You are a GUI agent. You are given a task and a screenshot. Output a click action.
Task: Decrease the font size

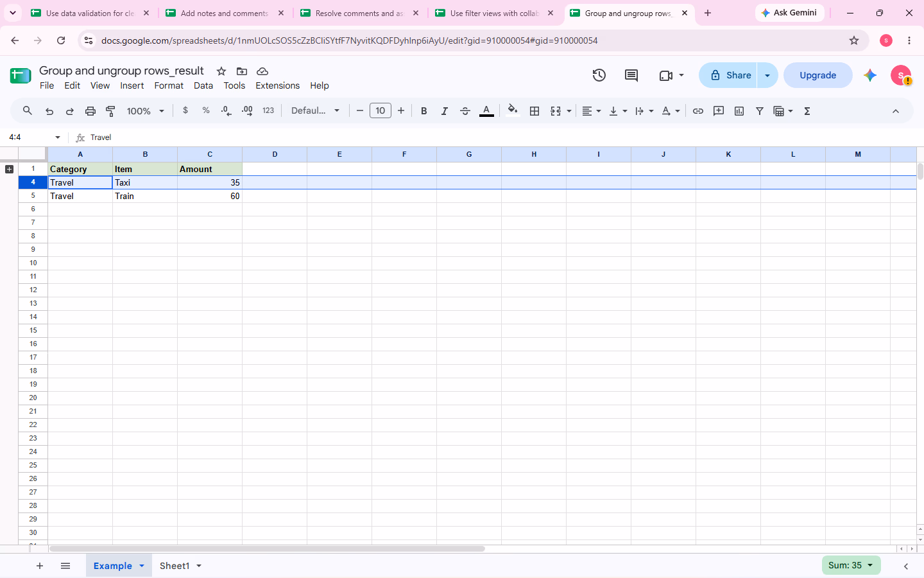point(360,110)
